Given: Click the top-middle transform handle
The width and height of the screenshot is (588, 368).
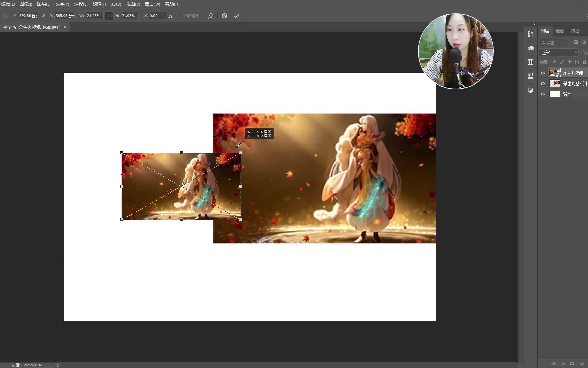Looking at the screenshot, I should [x=181, y=153].
